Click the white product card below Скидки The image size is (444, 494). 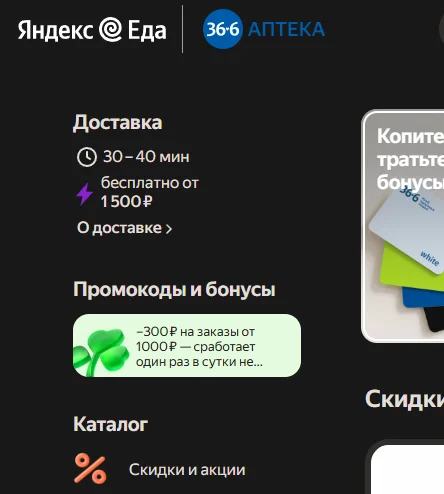pyautogui.click(x=407, y=469)
